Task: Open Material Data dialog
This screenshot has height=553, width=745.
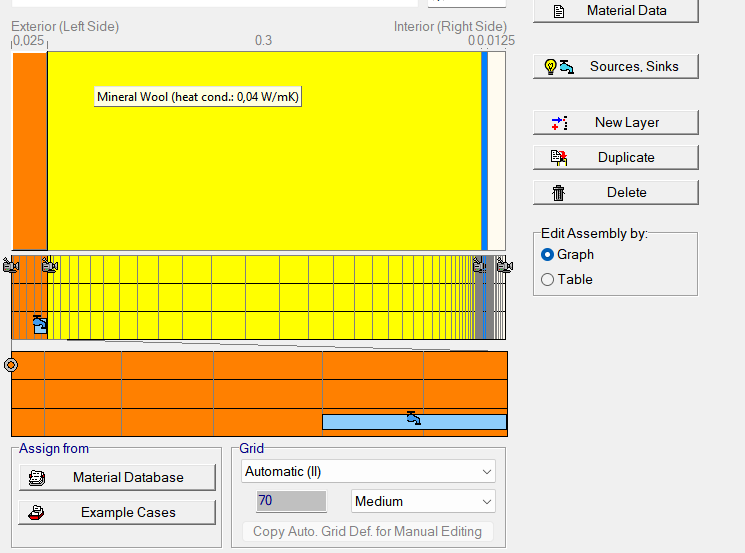Action: 616,10
